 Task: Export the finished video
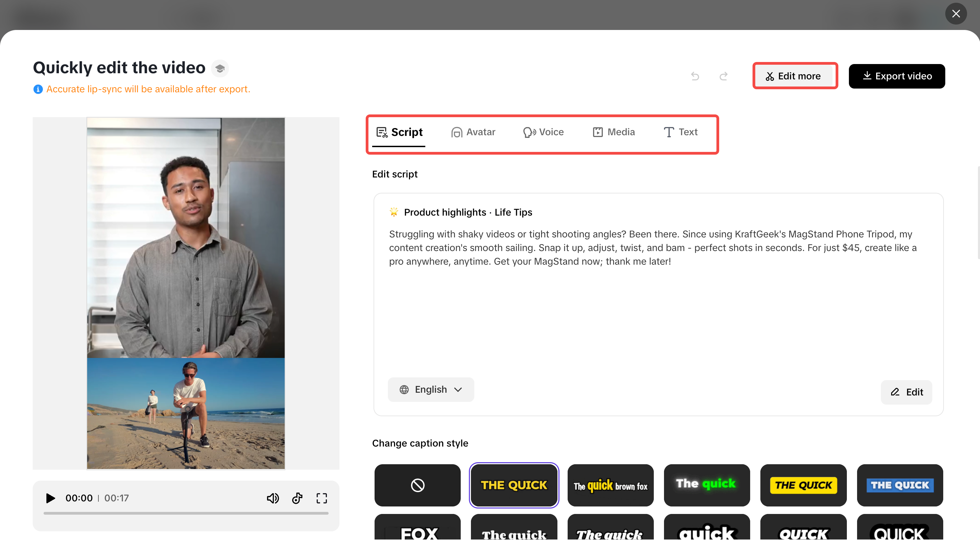[897, 76]
